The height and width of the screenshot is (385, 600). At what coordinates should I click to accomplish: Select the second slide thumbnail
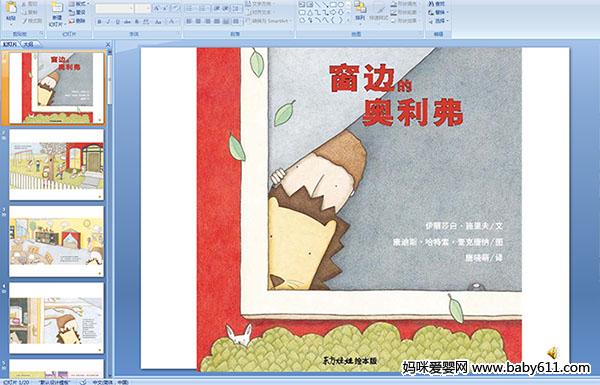point(57,165)
